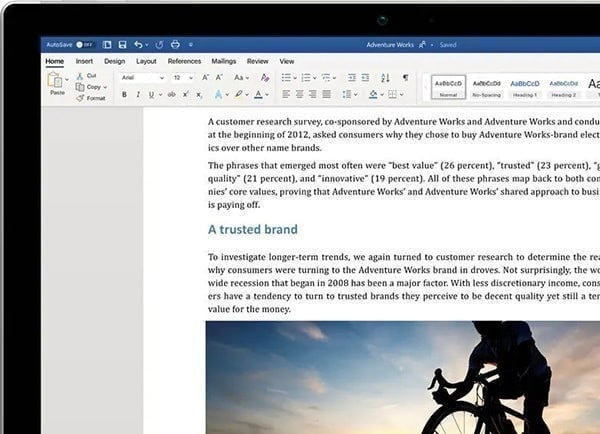
Task: Apply the No Spacing style
Action: point(486,87)
